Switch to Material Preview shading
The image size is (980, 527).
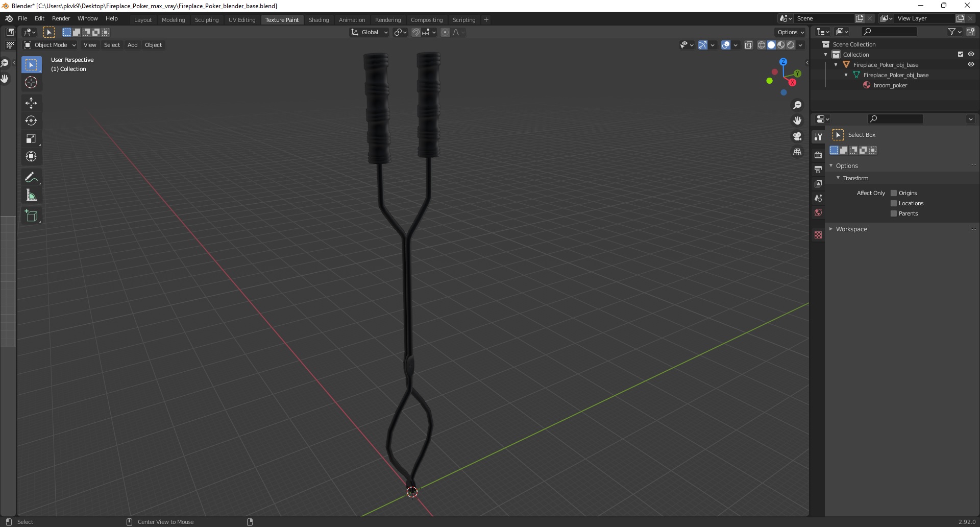[x=781, y=45]
